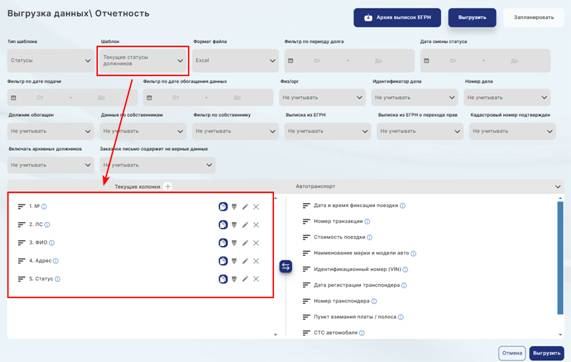
Task: Click the calendar icon in Фильтр по дате подачи
Action: (13, 98)
